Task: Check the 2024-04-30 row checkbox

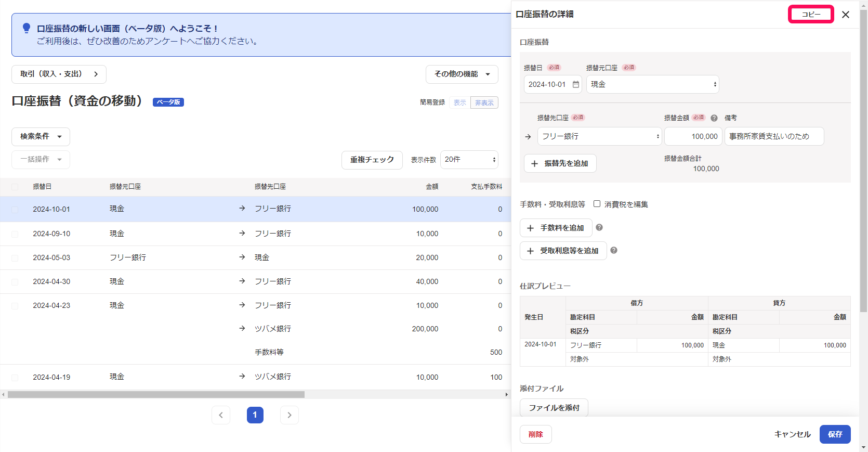Action: (15, 282)
